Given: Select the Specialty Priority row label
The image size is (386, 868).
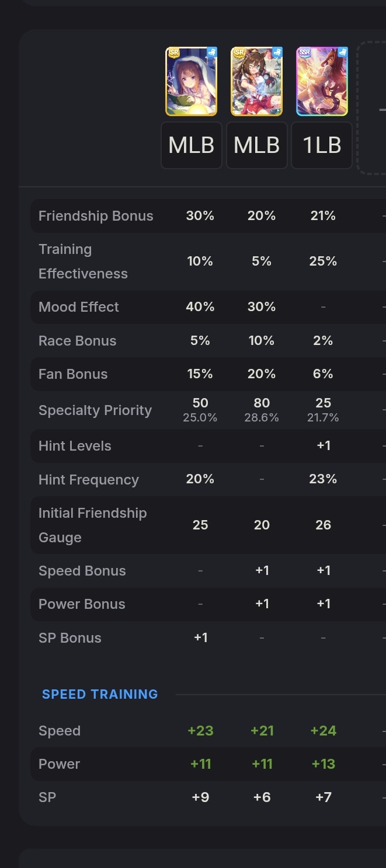Looking at the screenshot, I should click(95, 410).
